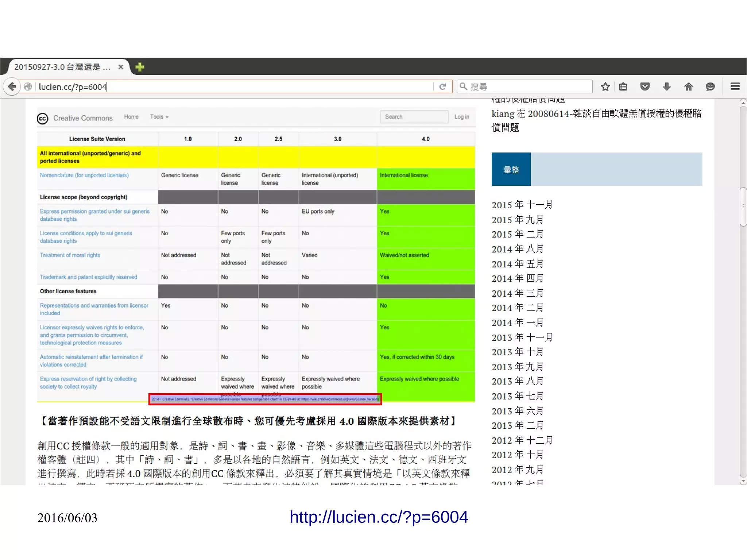Open the hamburger menu
This screenshot has width=747, height=560.
(735, 86)
